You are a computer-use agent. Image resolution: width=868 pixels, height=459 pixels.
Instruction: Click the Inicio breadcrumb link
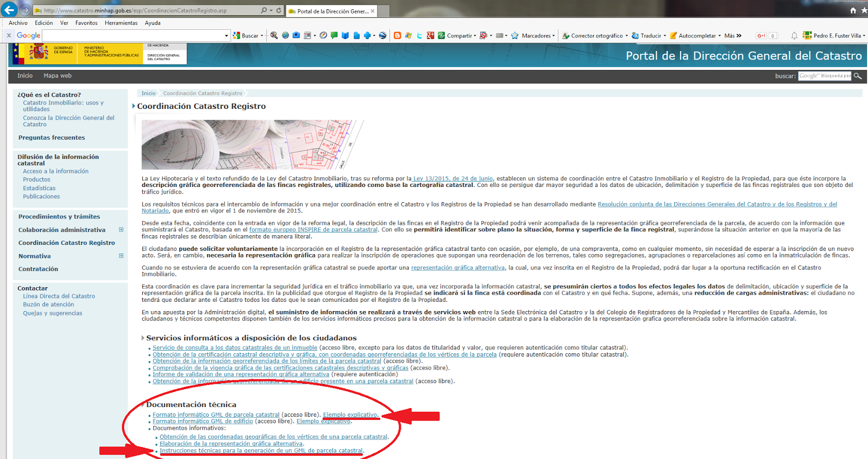[149, 93]
